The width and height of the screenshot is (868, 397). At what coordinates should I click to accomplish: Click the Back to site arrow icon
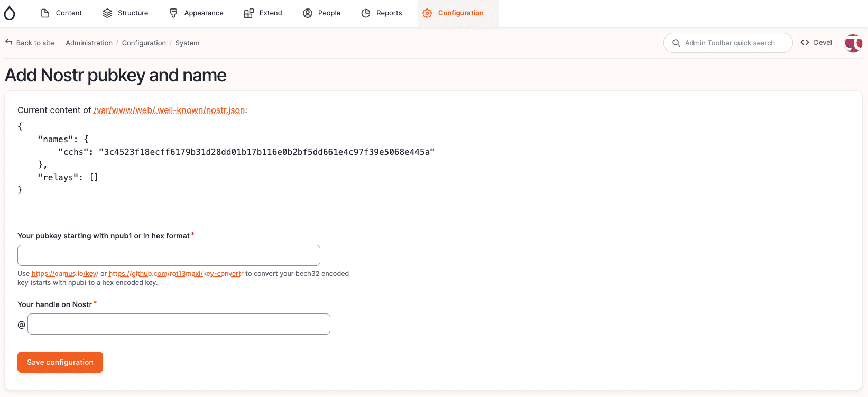click(x=9, y=42)
